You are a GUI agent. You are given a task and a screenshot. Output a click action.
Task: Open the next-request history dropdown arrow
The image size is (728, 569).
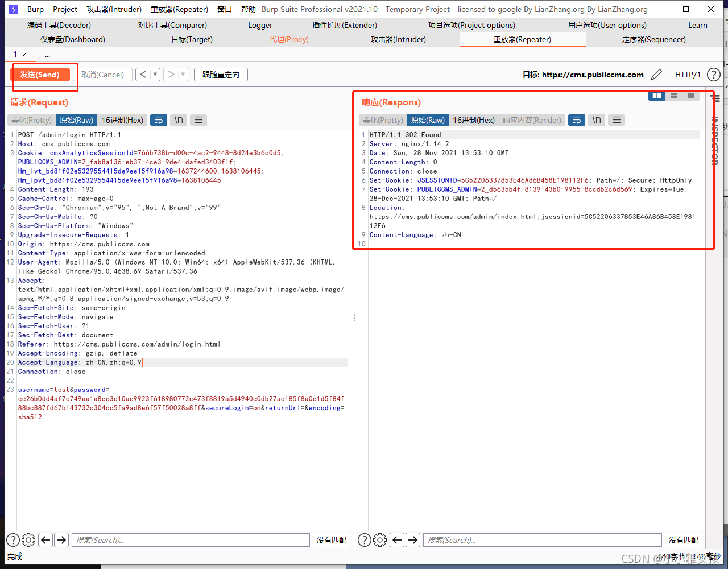[183, 75]
